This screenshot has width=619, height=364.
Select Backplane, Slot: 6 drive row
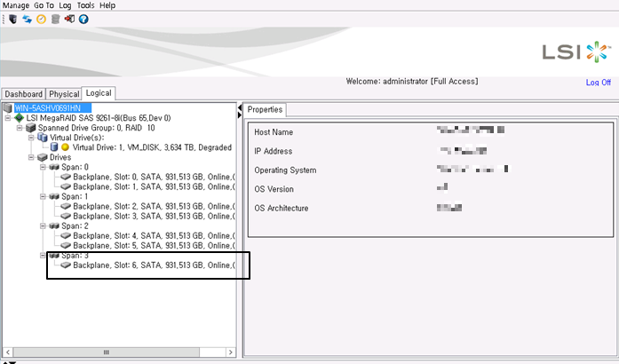[154, 265]
